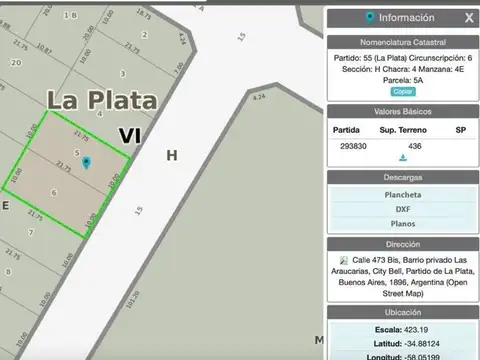The height and width of the screenshot is (360, 480).
Task: Click the Información header pin icon
Action: (369, 17)
